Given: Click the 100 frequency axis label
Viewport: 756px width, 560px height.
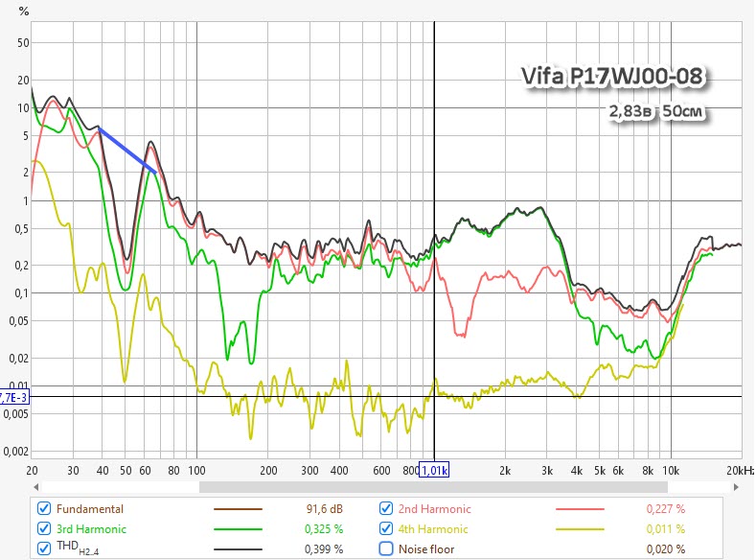Looking at the screenshot, I should (x=196, y=470).
